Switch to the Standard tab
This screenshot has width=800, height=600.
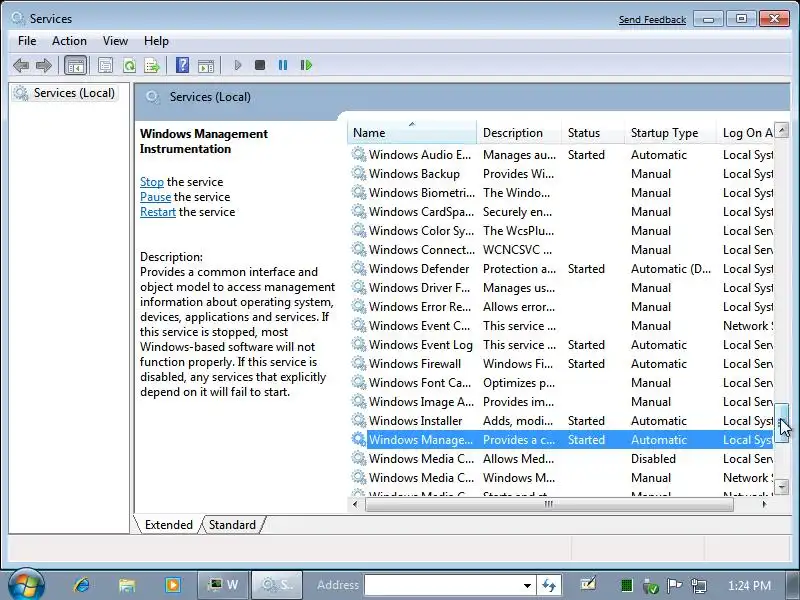(232, 524)
